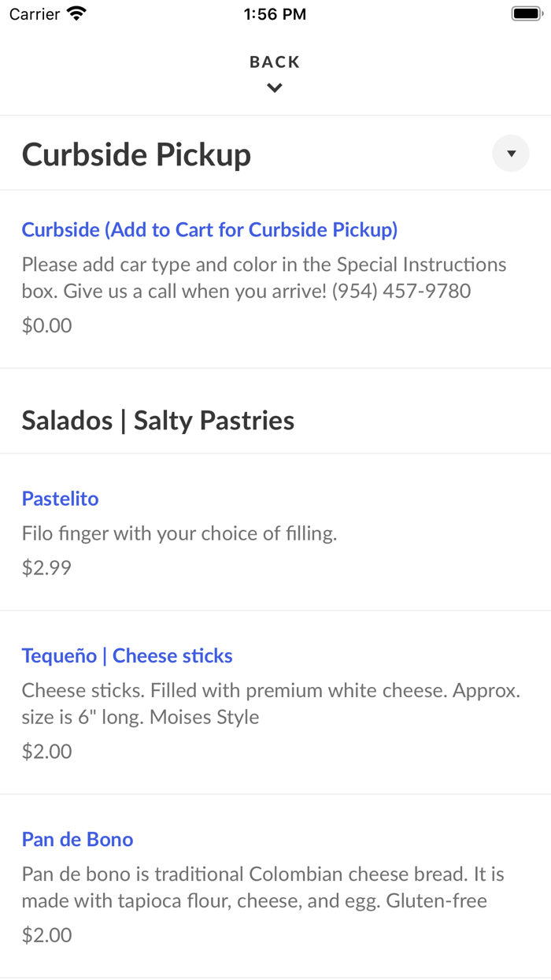Expand the circular arrow next to Curbside Pickup
This screenshot has width=551, height=980.
click(510, 154)
